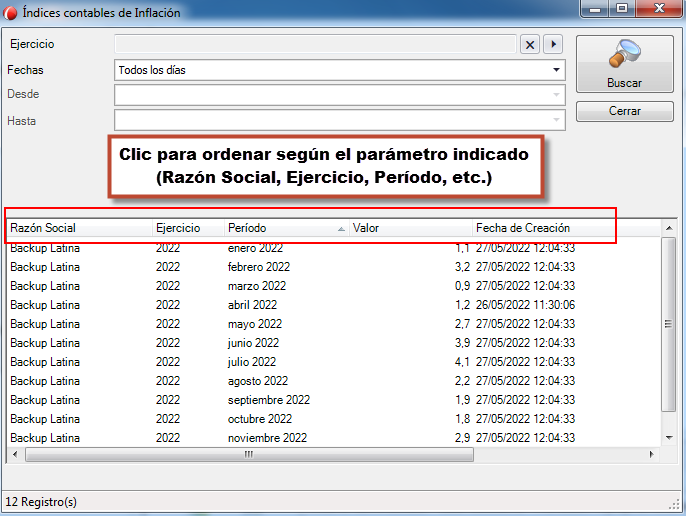Sort by the Razón Social column header
686x516 pixels.
[x=80, y=228]
